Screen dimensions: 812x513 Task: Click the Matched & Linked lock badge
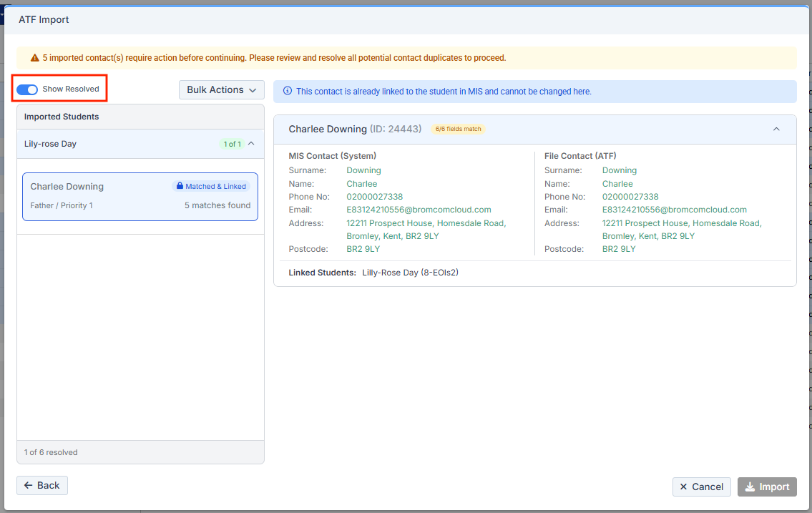(x=211, y=186)
